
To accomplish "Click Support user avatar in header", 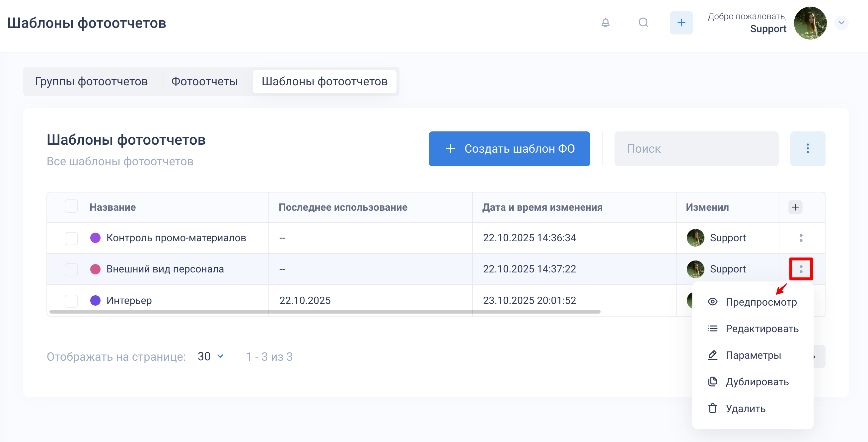I will (x=810, y=23).
